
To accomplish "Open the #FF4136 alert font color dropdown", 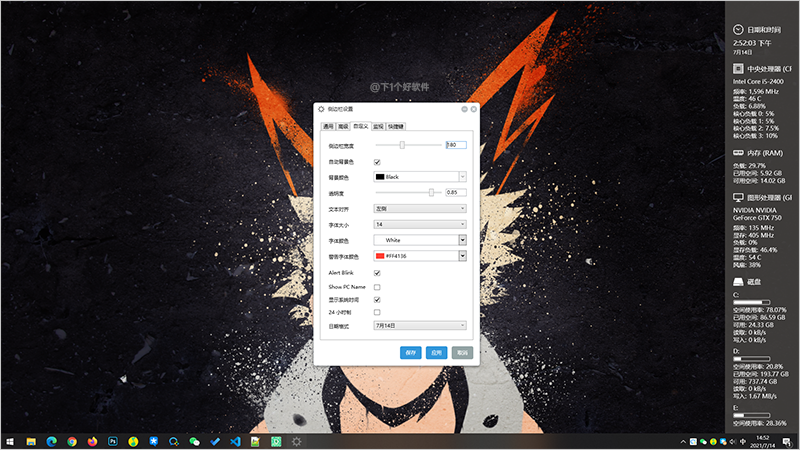I will [x=420, y=256].
